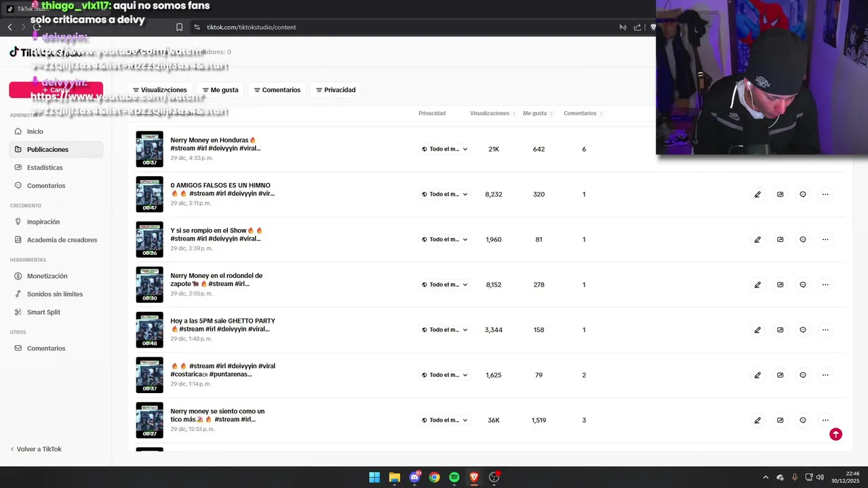
Task: Open Comentarios under Administrar
Action: point(56,186)
